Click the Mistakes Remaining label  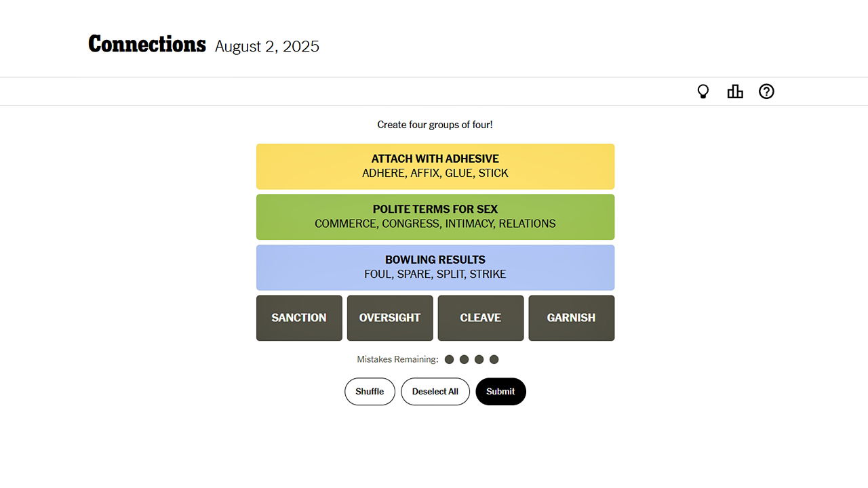pos(397,359)
